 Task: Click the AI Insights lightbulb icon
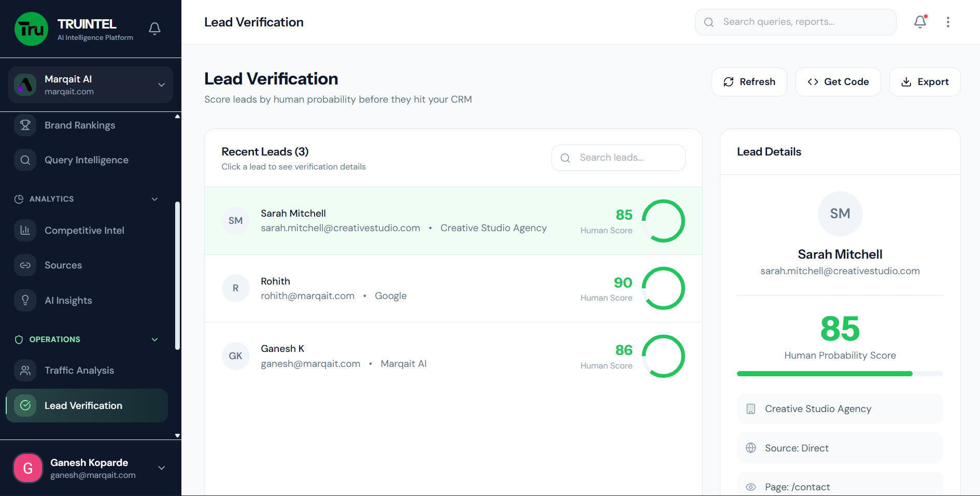pos(25,300)
